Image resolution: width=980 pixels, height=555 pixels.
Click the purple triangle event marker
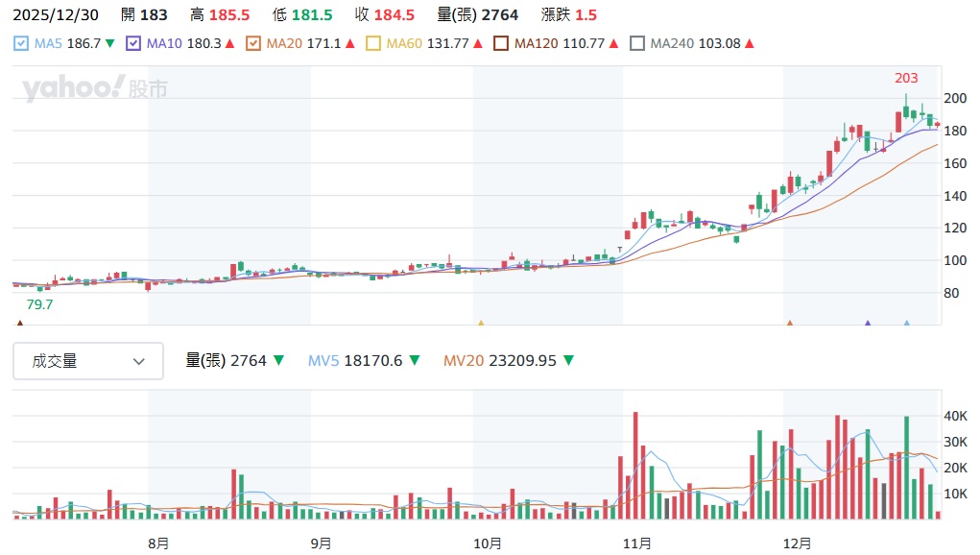[x=868, y=324]
